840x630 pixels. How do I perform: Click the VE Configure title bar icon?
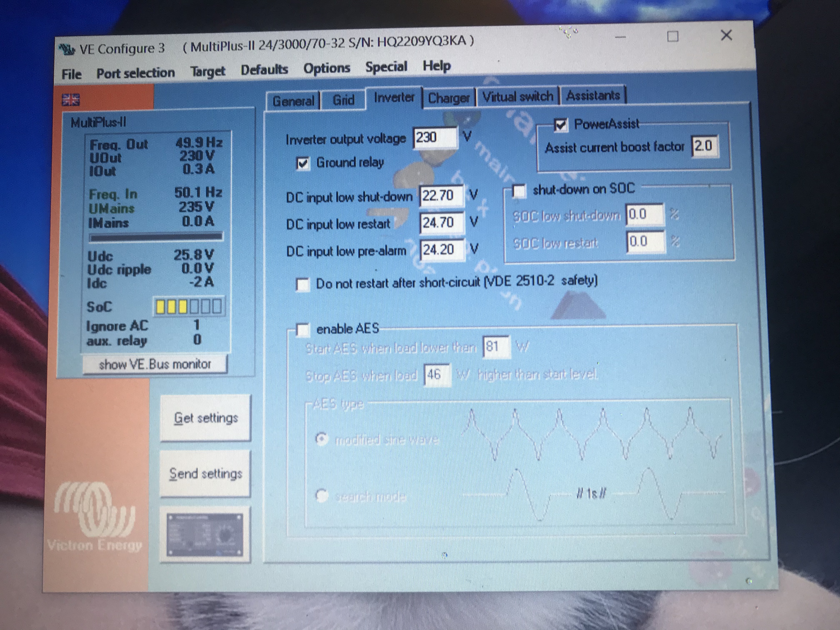pyautogui.click(x=67, y=49)
